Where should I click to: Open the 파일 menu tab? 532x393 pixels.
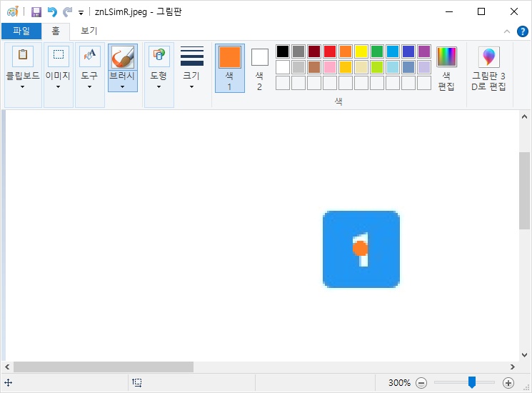[21, 31]
